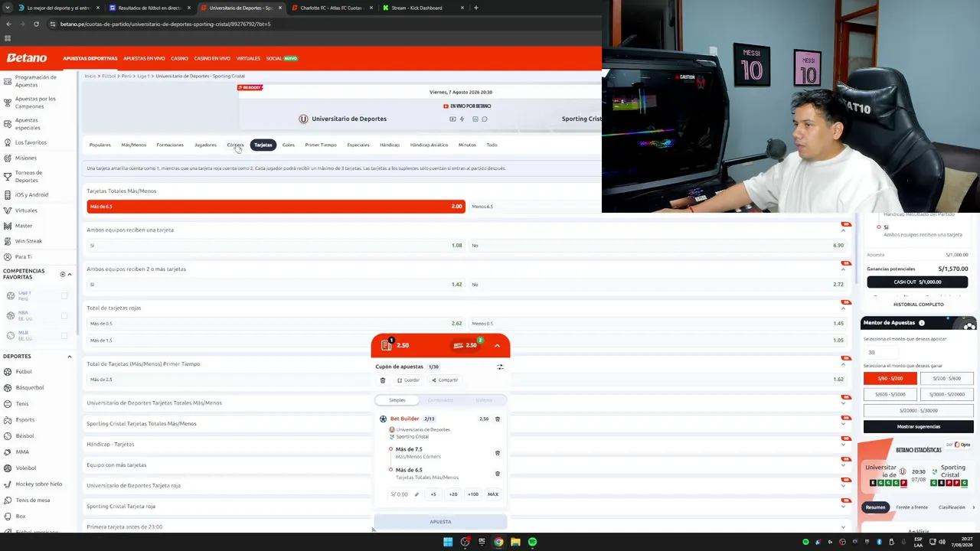Open the Box sport icon

tap(8, 517)
